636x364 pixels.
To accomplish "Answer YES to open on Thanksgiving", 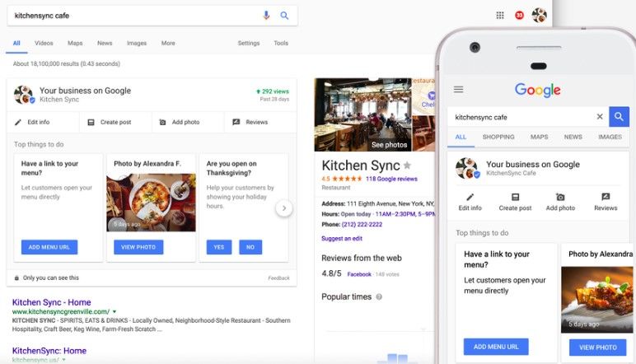I will pyautogui.click(x=219, y=247).
